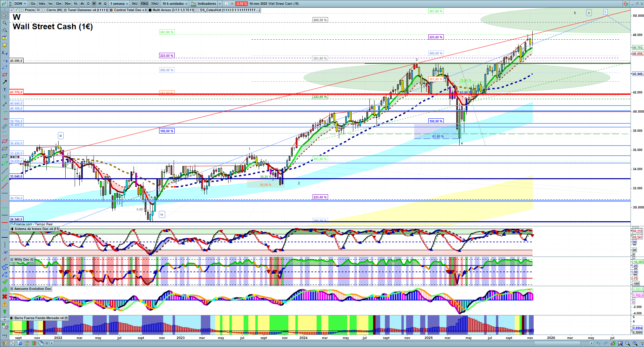Click the info icon in top toolbar

(x=226, y=4)
